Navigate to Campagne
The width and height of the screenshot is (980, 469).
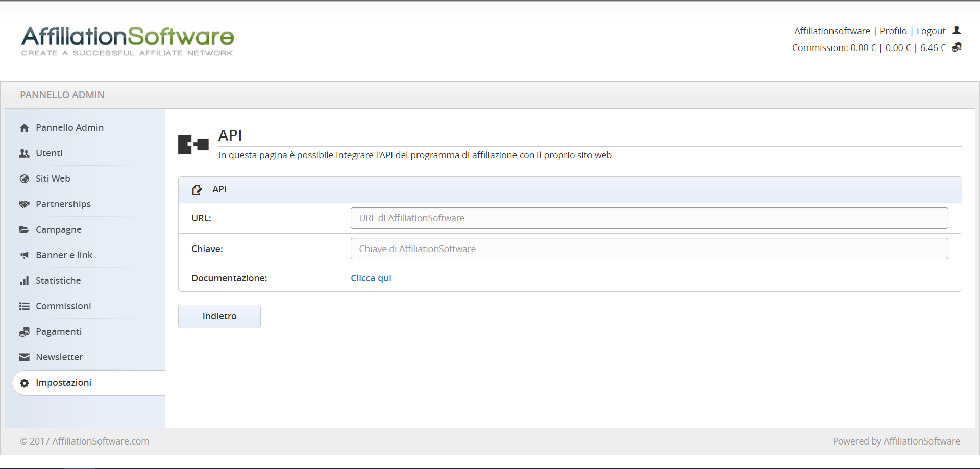click(59, 230)
